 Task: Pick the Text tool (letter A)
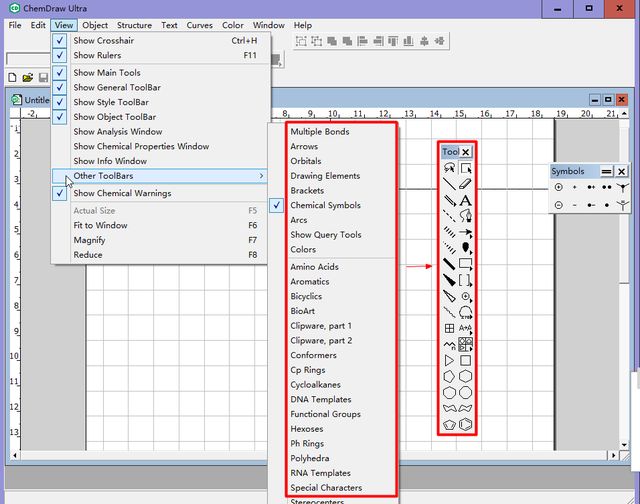[466, 201]
